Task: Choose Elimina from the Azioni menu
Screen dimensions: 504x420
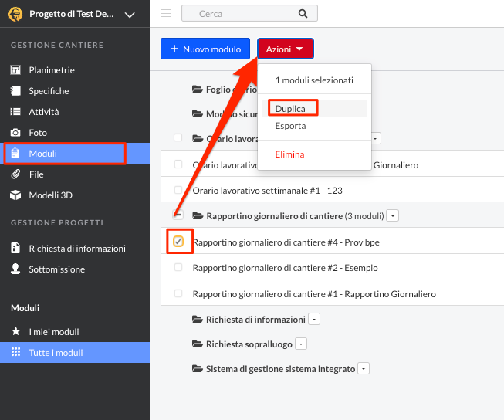Action: [x=289, y=154]
